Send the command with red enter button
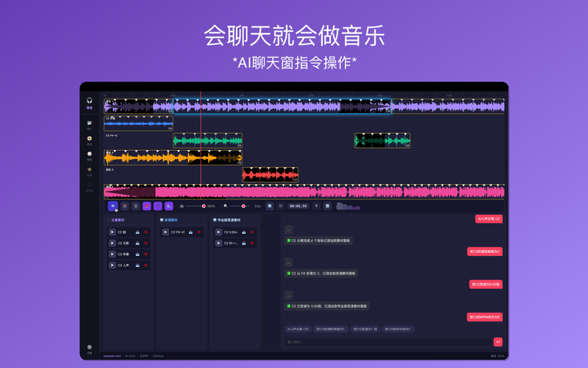Viewport: 588px width, 368px height. [498, 342]
